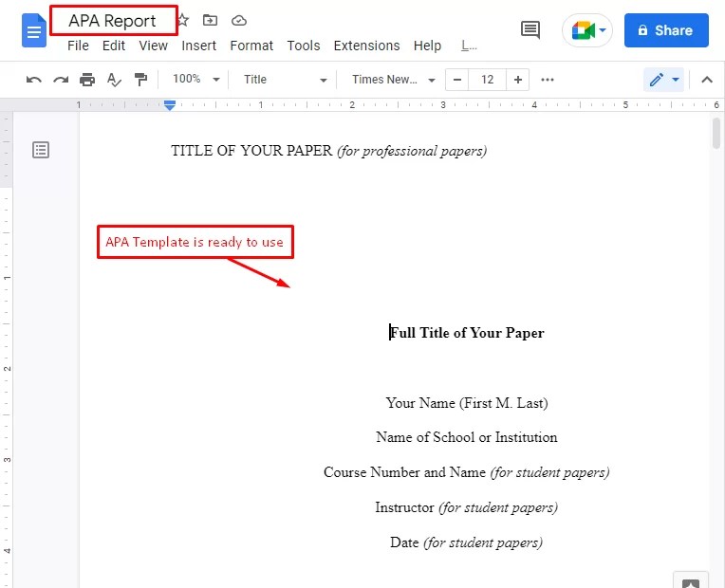Click the vertical ruler at mark 2
The width and height of the screenshot is (725, 588).
click(7, 368)
